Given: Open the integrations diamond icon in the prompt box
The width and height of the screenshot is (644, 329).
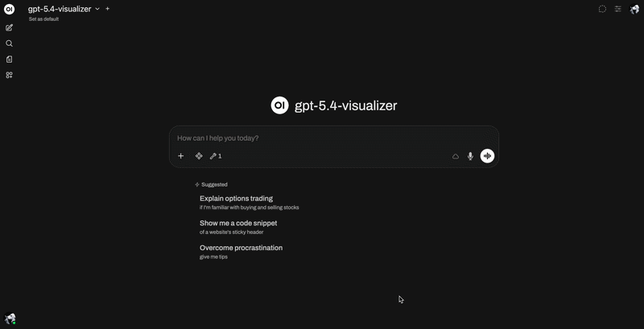Looking at the screenshot, I should click(199, 156).
